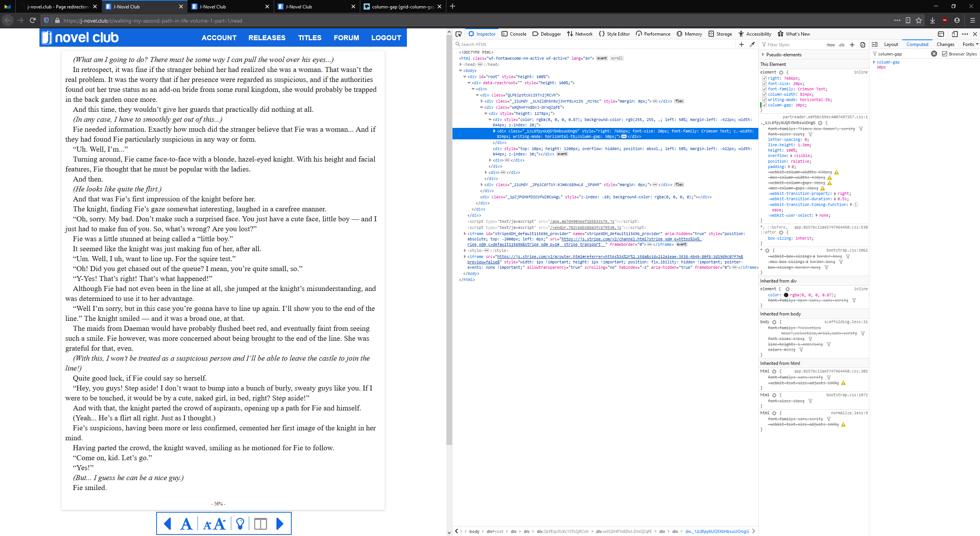Open the uBlock Origin extension popup
Viewport: 980px width, 536px height.
945,20
